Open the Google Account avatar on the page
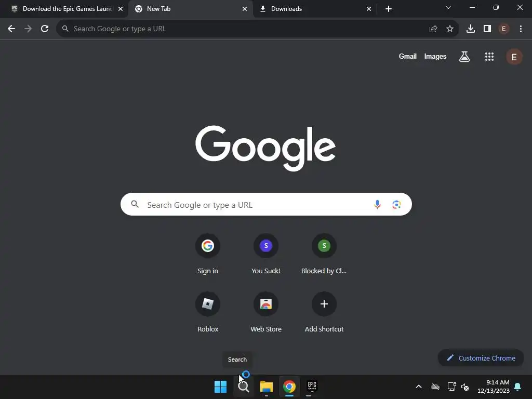Viewport: 532px width, 399px height. pyautogui.click(x=514, y=57)
